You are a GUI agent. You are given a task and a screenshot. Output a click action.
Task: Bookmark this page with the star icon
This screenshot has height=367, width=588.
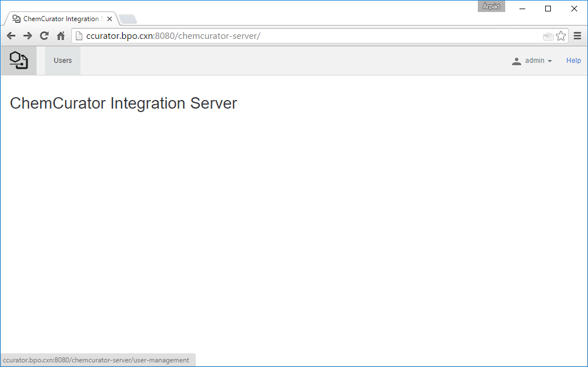point(561,36)
